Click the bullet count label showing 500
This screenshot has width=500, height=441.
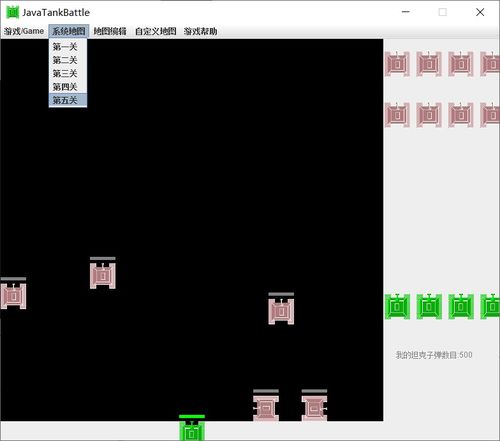pos(434,355)
